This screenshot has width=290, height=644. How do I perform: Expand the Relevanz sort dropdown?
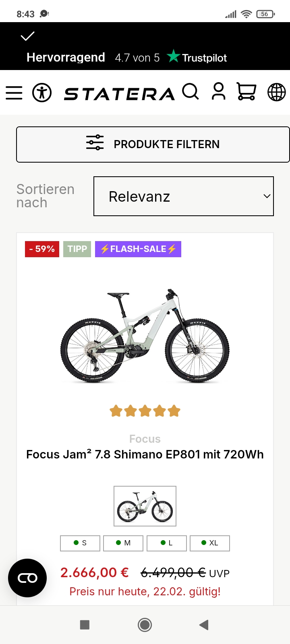184,196
